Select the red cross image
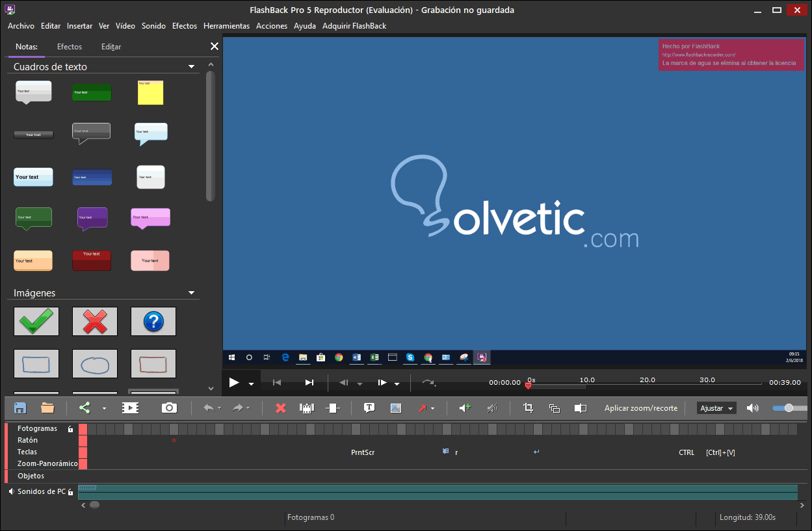The width and height of the screenshot is (812, 531). 95,321
